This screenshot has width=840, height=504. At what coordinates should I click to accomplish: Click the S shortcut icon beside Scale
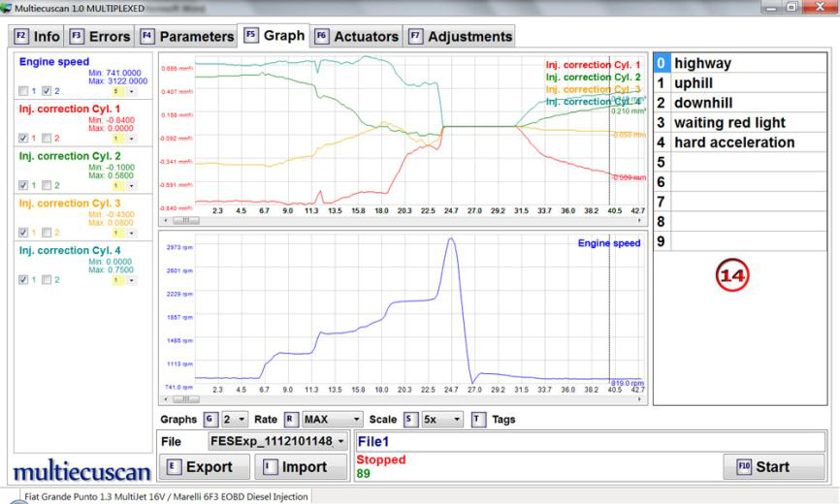(410, 420)
